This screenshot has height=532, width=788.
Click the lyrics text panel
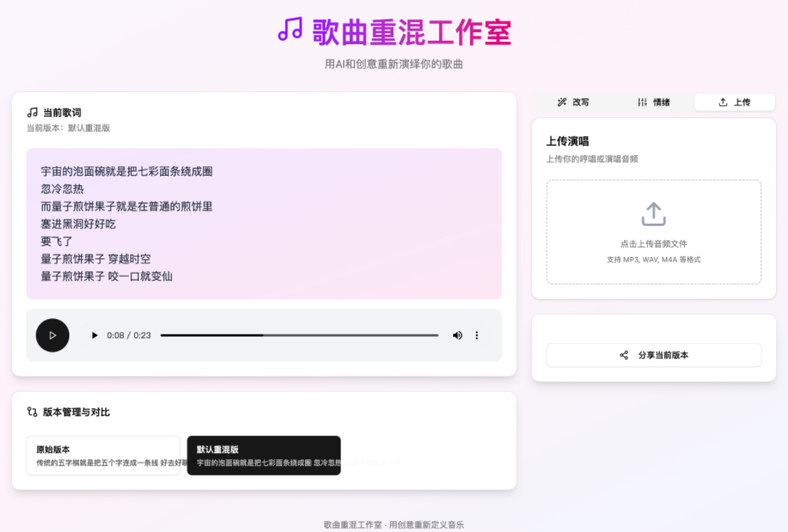[x=264, y=223]
